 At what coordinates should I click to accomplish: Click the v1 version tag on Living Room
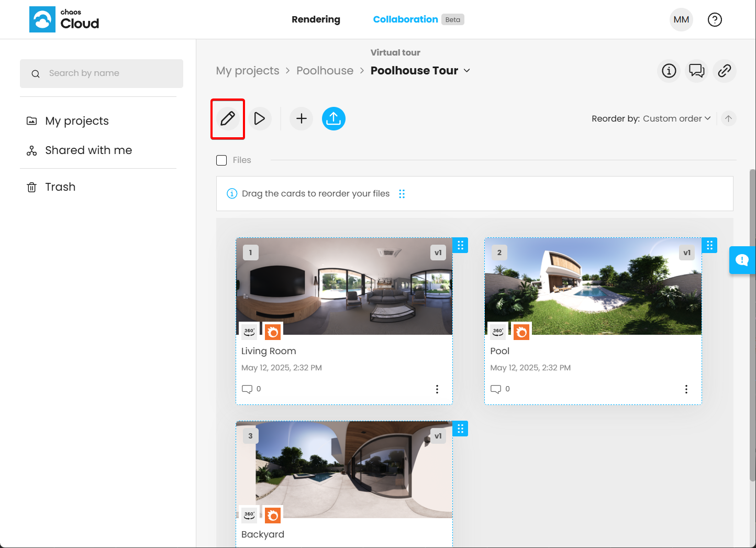pyautogui.click(x=438, y=253)
